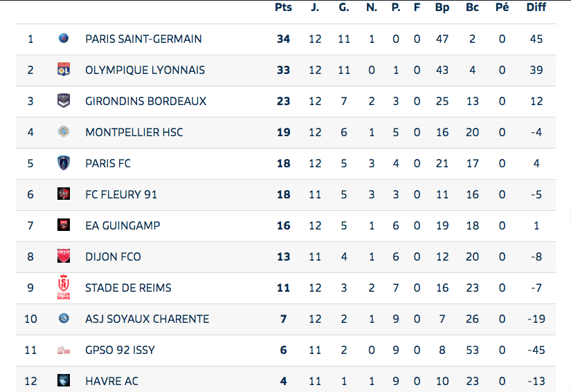Click the Bp column header
The width and height of the screenshot is (571, 392).
click(442, 8)
